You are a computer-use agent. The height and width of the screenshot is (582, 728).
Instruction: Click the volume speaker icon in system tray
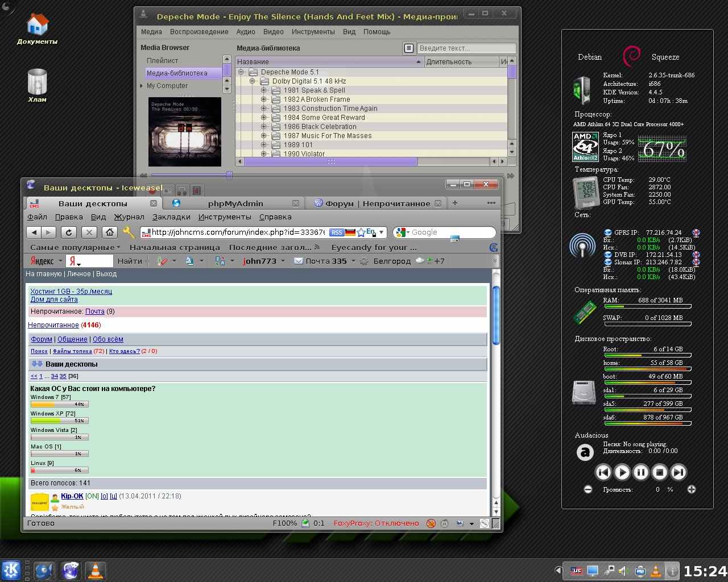(623, 571)
